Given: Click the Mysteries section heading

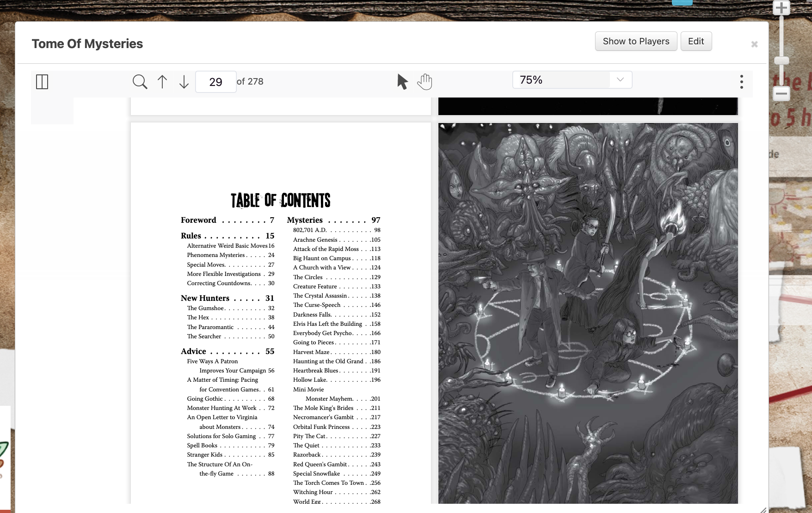Looking at the screenshot, I should (305, 220).
